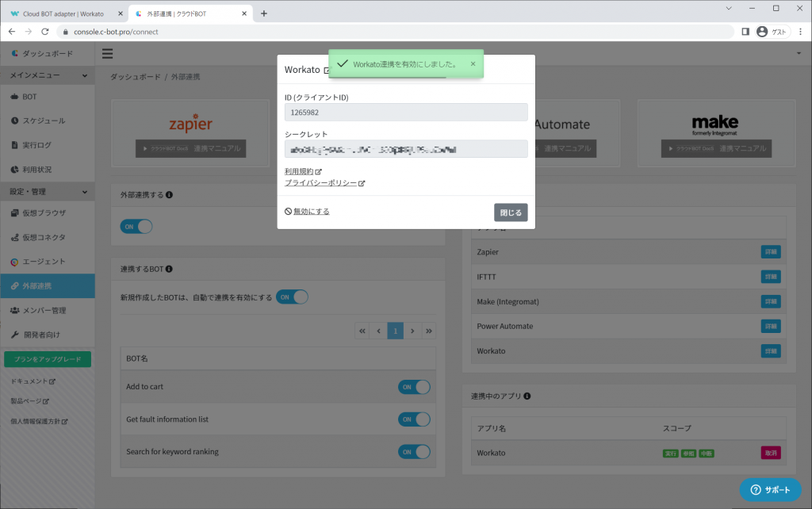This screenshot has height=509, width=812.
Task: Open 詳細 for the Make (Integromat) row
Action: pyautogui.click(x=771, y=301)
